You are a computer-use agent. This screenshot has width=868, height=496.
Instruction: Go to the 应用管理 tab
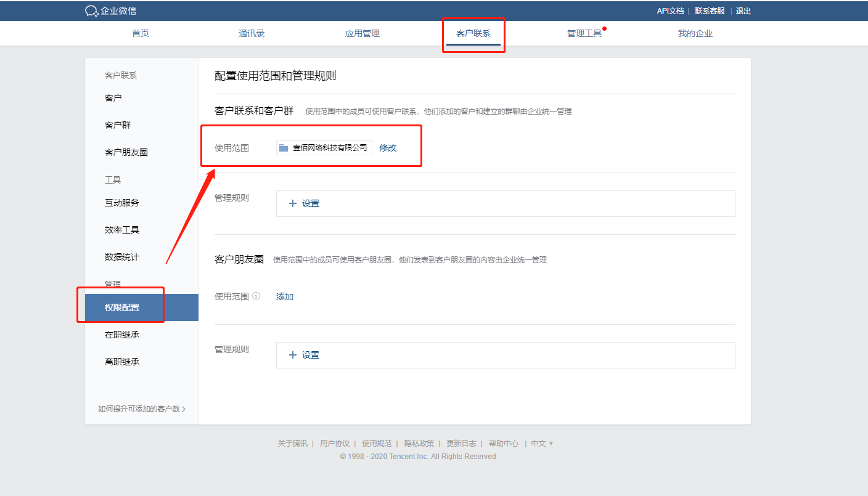point(362,33)
